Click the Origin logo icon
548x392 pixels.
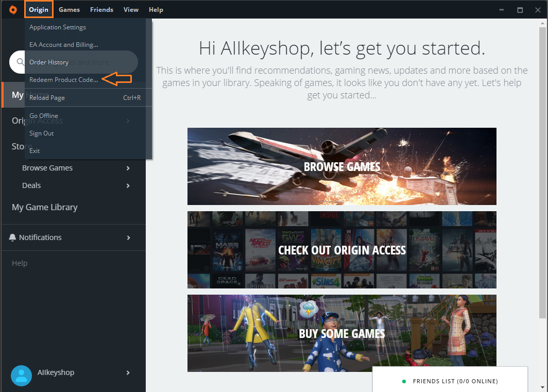(12, 10)
